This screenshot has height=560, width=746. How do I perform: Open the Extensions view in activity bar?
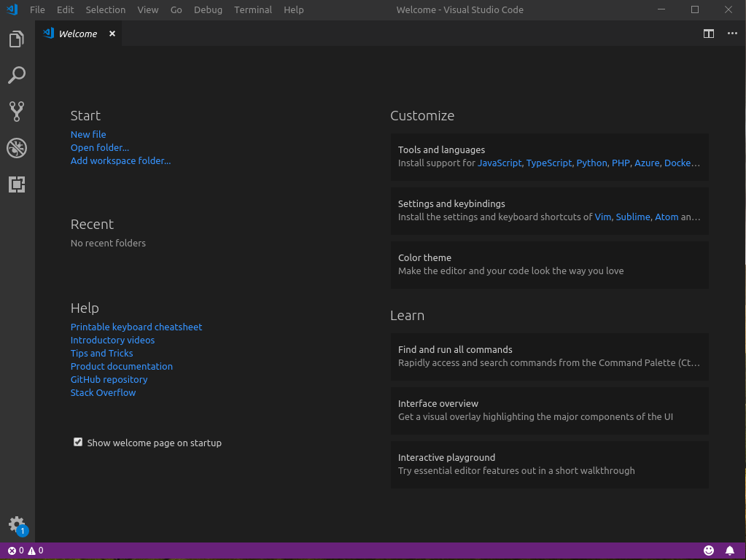tap(17, 184)
